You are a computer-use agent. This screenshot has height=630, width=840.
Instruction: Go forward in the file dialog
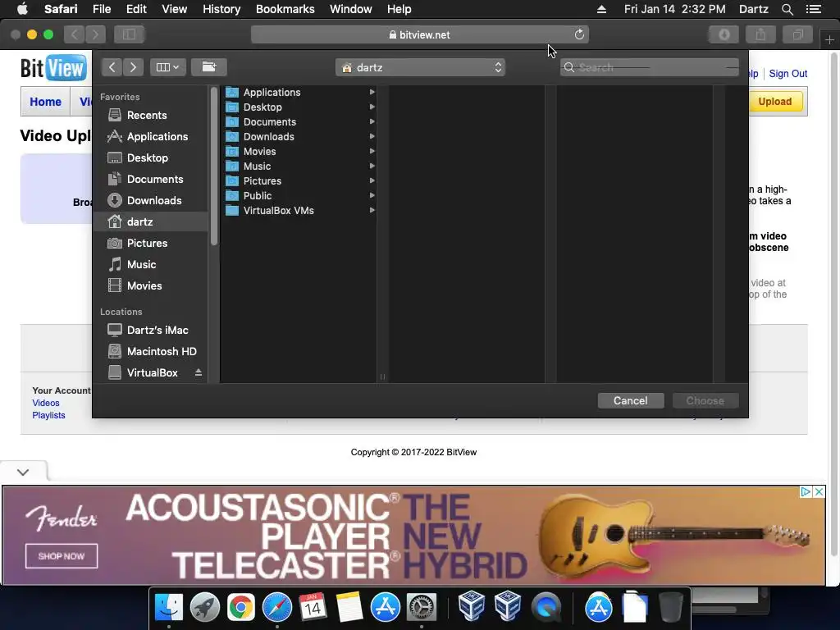tap(133, 67)
